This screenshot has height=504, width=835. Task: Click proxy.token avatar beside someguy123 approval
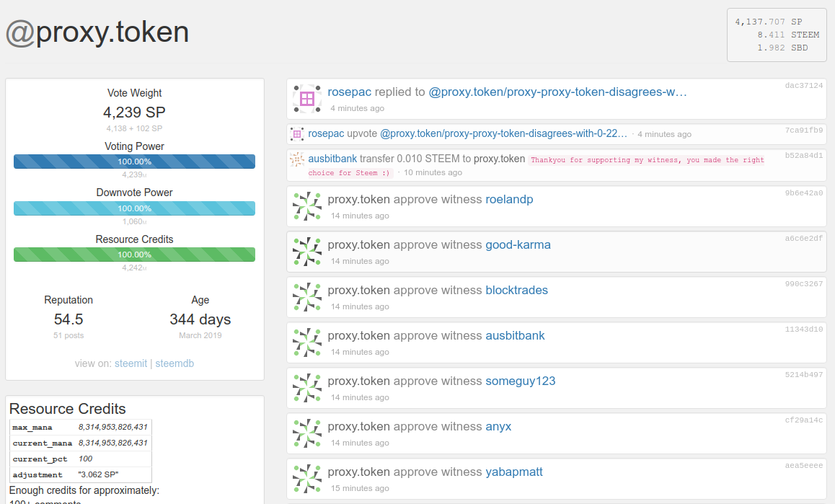click(x=306, y=388)
